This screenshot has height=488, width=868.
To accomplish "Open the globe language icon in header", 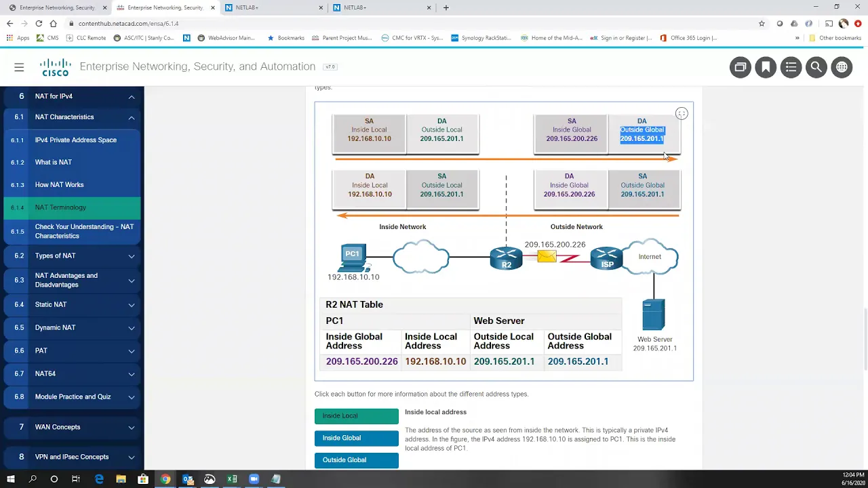I will pos(842,67).
